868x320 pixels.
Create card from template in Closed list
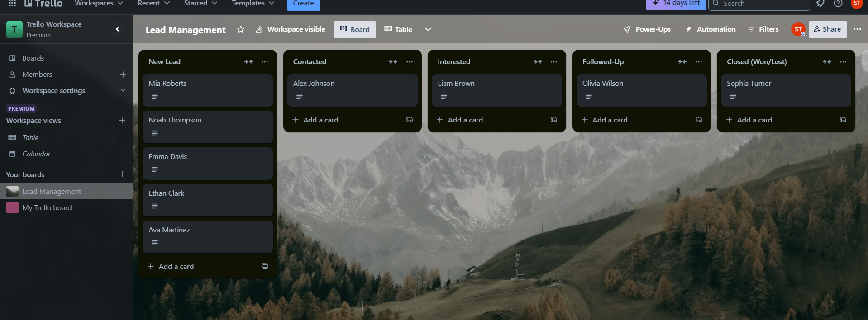843,120
